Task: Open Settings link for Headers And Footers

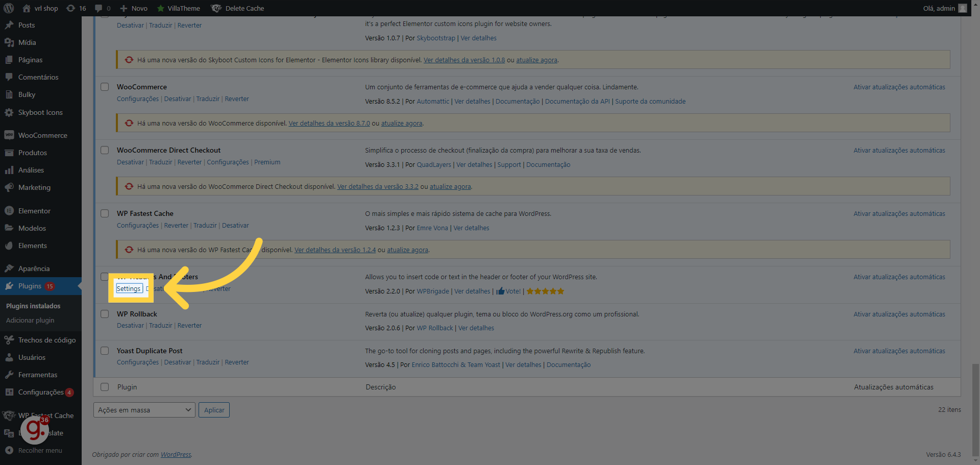Action: 129,288
